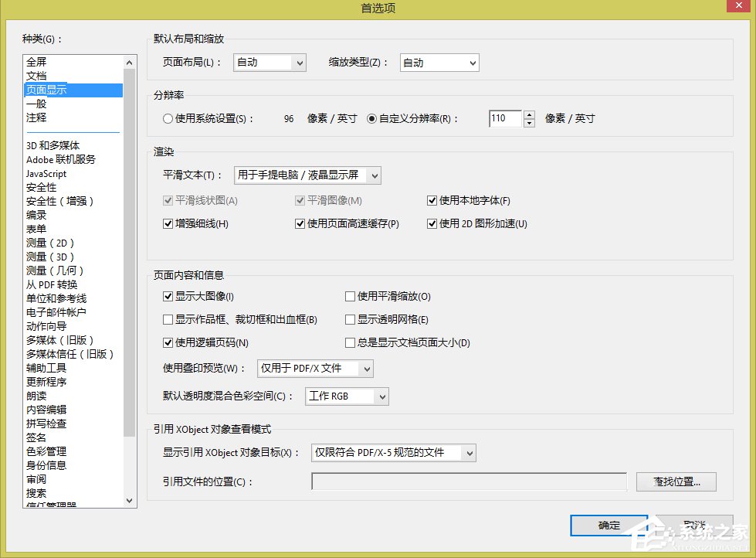This screenshot has height=558, width=756.
Task: Click the 确定 button
Action: (609, 525)
